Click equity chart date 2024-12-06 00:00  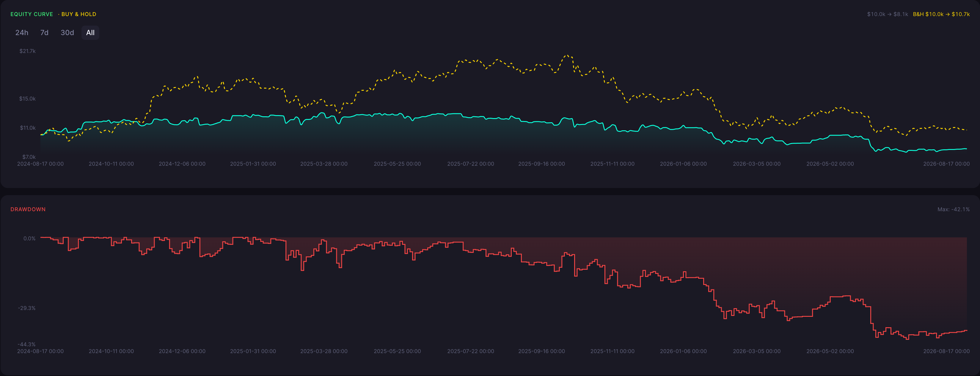182,164
